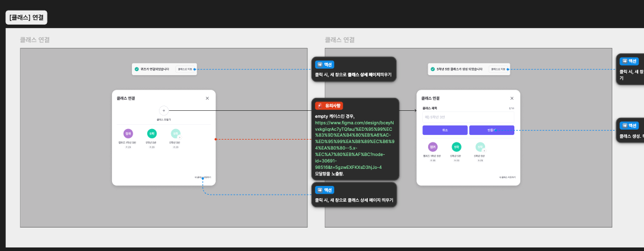
Task: Open the green Figma link in 유의사항 note
Action: pyautogui.click(x=355, y=145)
